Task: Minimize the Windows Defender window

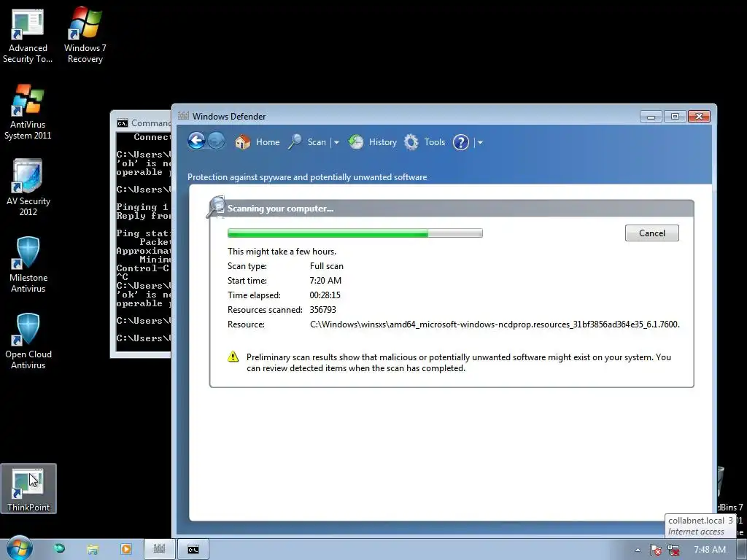Action: [x=651, y=116]
